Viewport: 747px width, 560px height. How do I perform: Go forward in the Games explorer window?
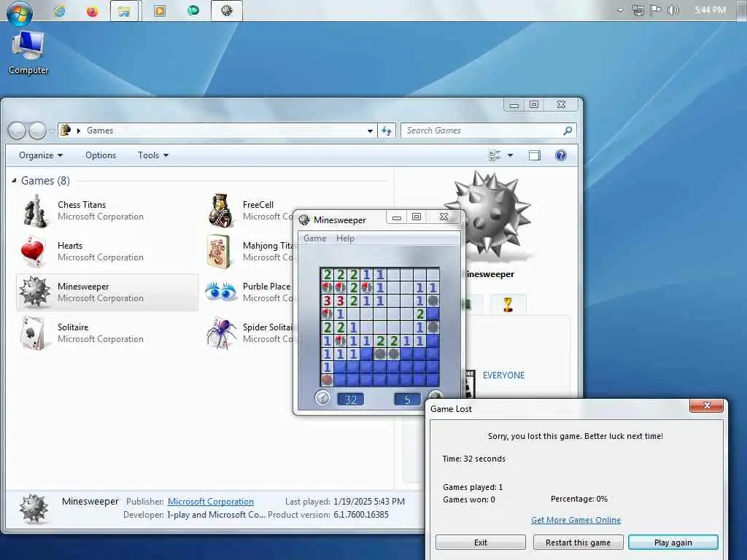coord(37,131)
